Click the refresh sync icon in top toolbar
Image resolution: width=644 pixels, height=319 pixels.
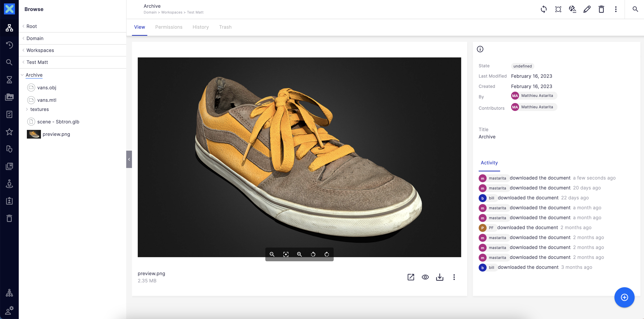click(544, 10)
